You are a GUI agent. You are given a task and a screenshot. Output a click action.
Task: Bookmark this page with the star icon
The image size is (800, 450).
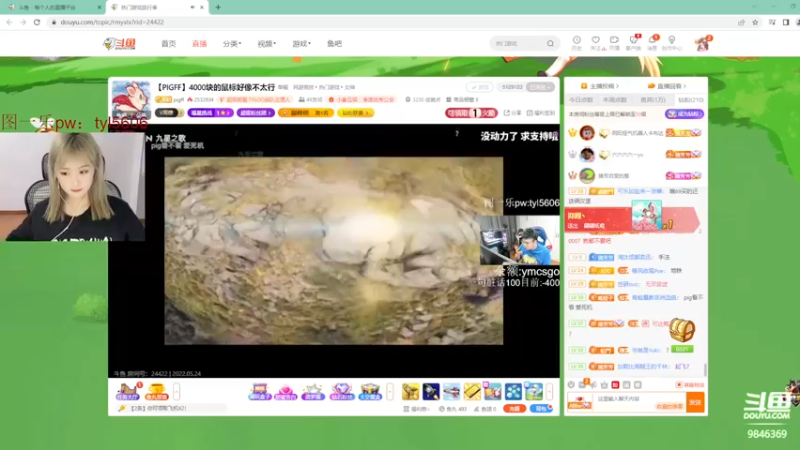coord(755,22)
